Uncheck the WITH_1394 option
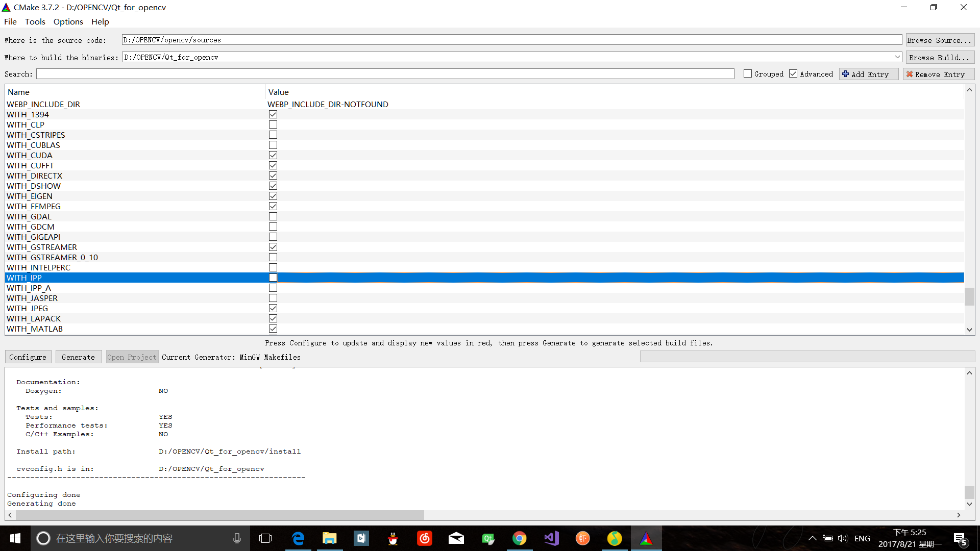This screenshot has height=551, width=980. (273, 114)
